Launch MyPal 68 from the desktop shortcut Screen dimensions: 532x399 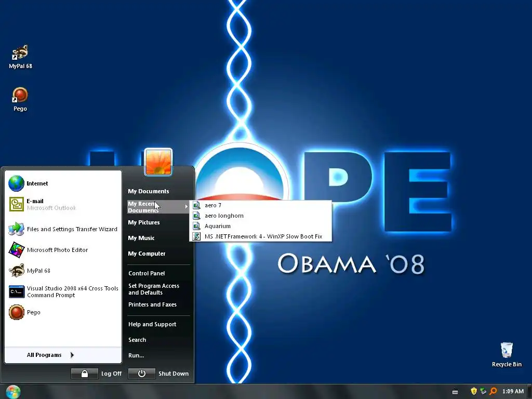[x=20, y=57]
